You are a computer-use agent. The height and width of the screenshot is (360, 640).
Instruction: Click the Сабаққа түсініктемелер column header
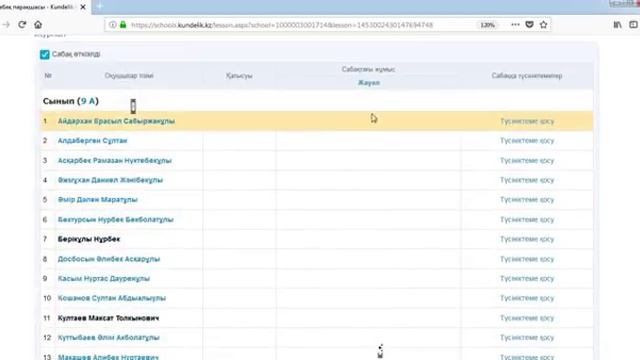tap(527, 76)
